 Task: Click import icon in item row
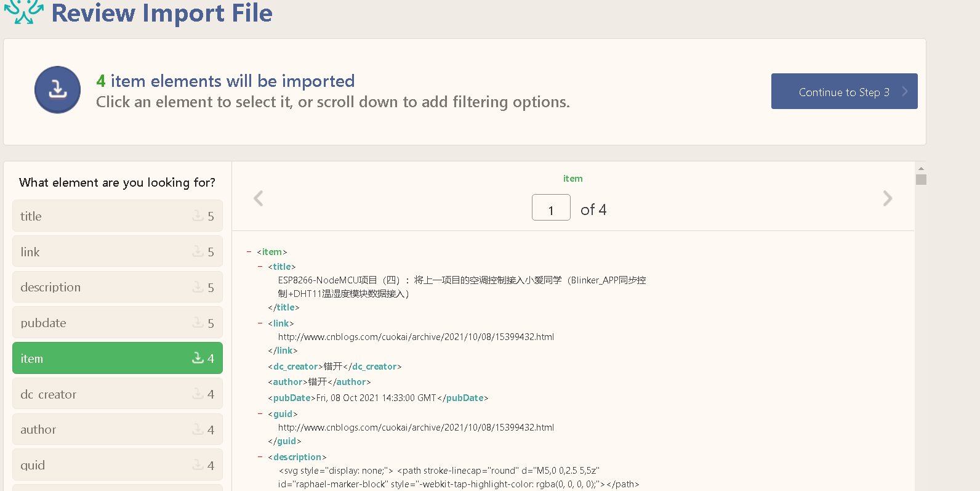point(198,358)
